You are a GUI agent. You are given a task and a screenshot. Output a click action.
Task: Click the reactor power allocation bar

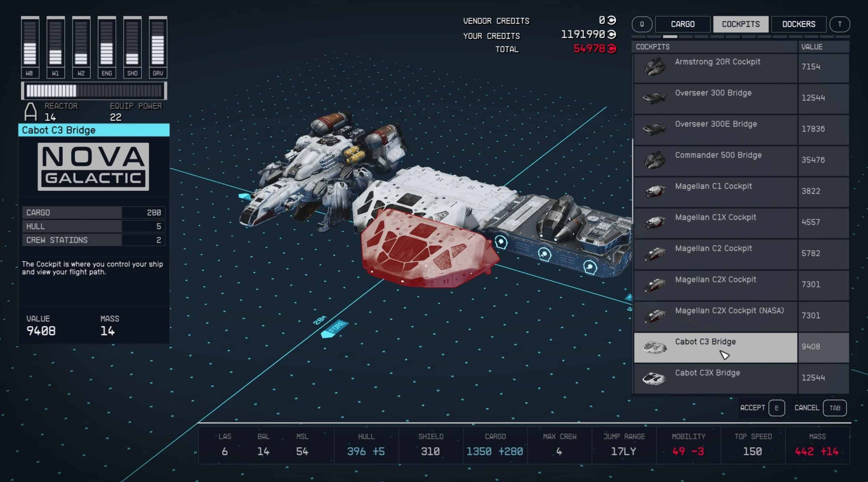coord(94,91)
